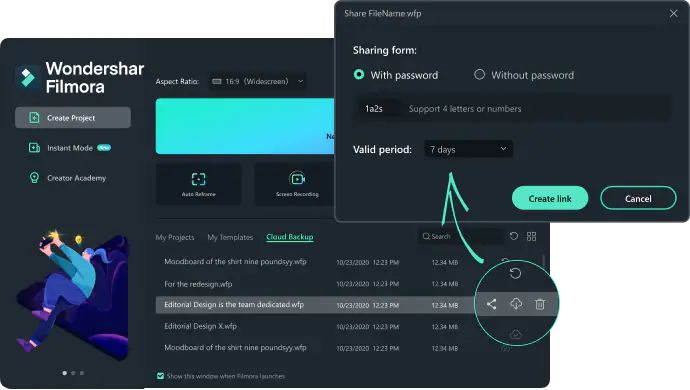Expand the Aspect Ratio dropdown
The height and width of the screenshot is (390, 690).
tap(257, 81)
